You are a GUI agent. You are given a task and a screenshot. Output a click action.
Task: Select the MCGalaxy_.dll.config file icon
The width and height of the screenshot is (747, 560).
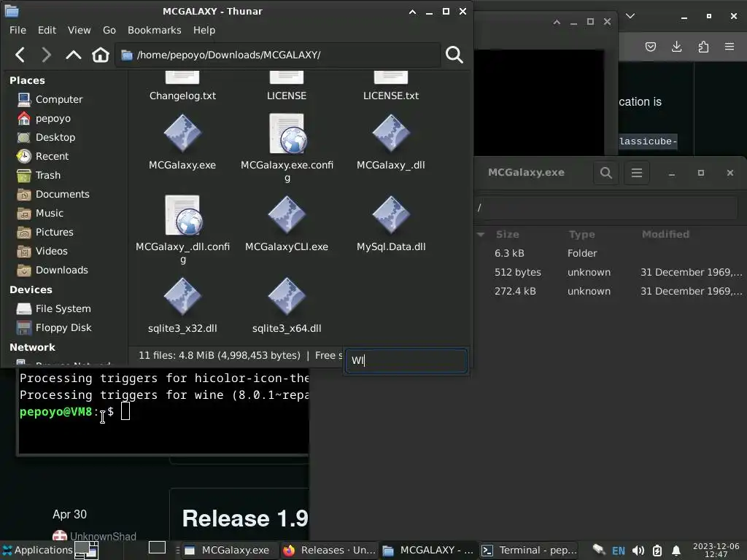183,215
